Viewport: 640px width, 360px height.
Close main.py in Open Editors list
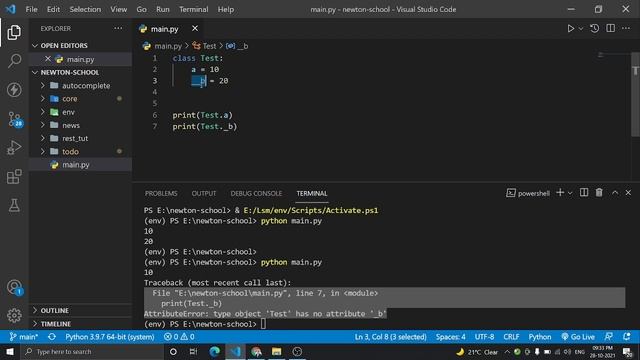[x=48, y=59]
